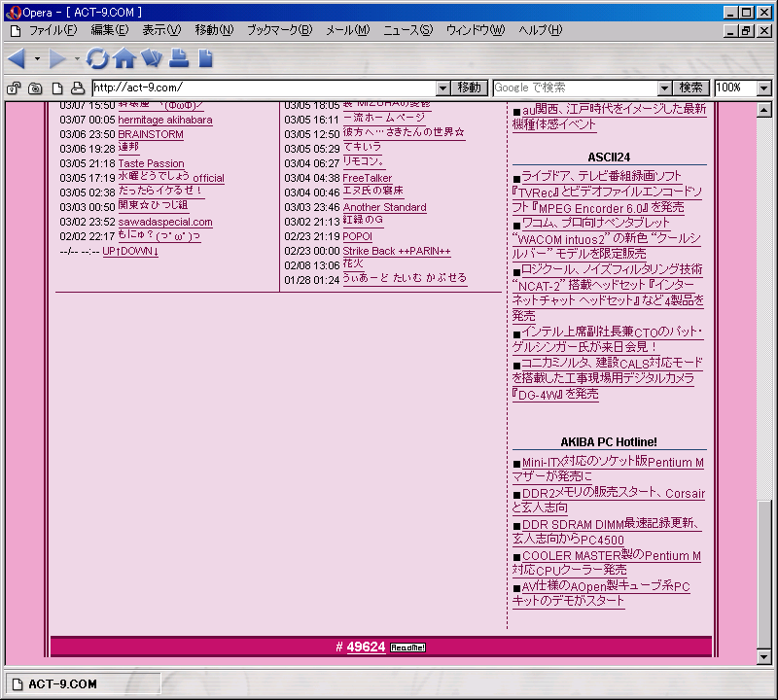Toggle document mode icon by address bar

57,88
